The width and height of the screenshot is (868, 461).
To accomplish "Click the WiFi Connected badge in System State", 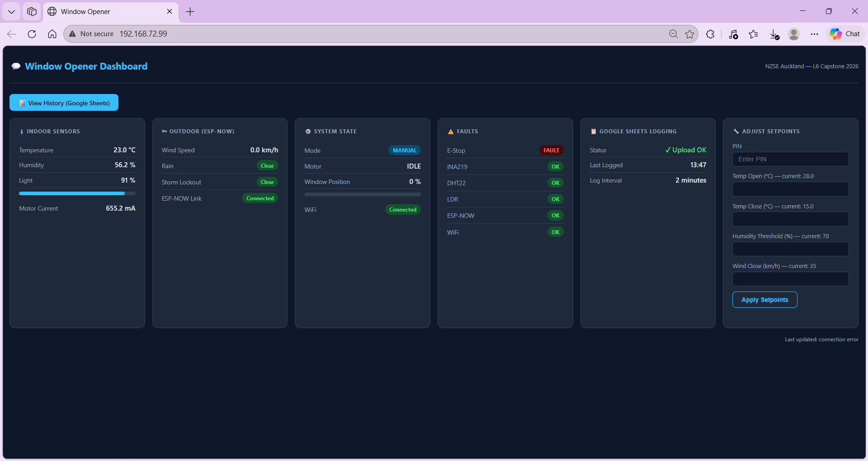I will pos(403,210).
